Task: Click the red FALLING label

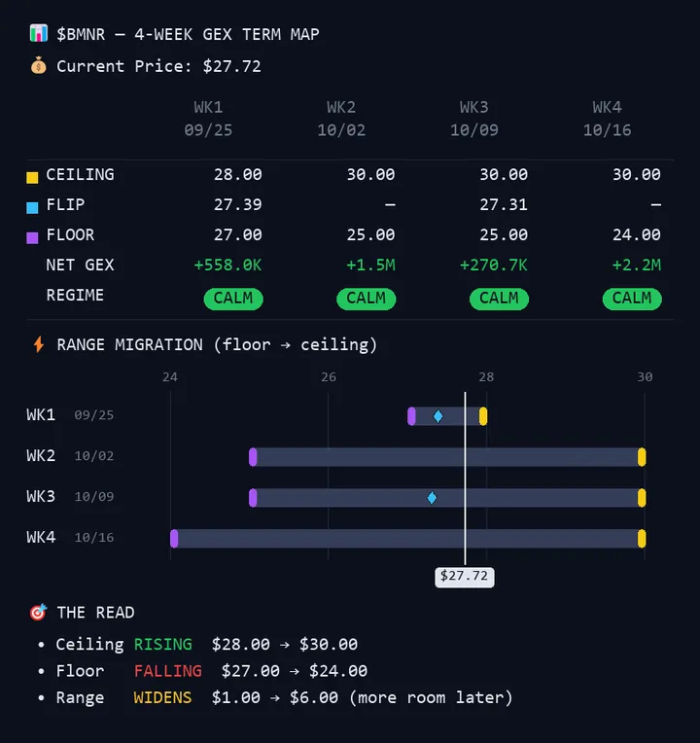Action: click(168, 671)
